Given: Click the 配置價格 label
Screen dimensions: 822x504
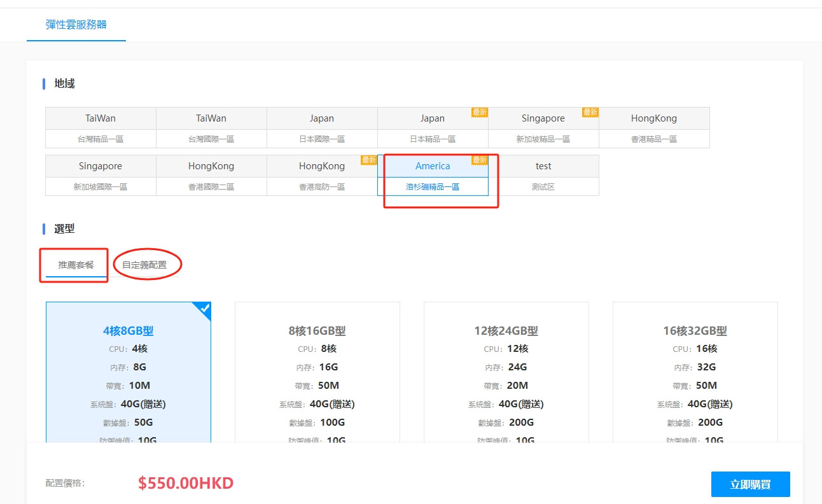Looking at the screenshot, I should pyautogui.click(x=65, y=484).
